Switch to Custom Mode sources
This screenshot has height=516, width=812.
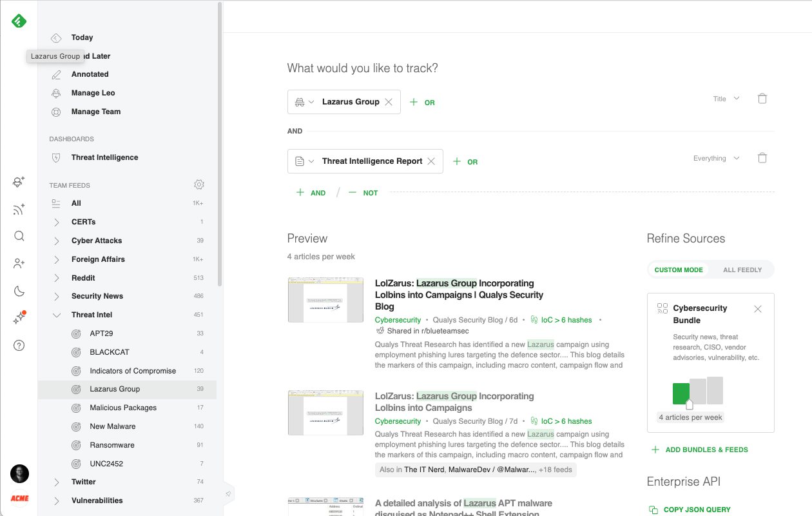[678, 270]
